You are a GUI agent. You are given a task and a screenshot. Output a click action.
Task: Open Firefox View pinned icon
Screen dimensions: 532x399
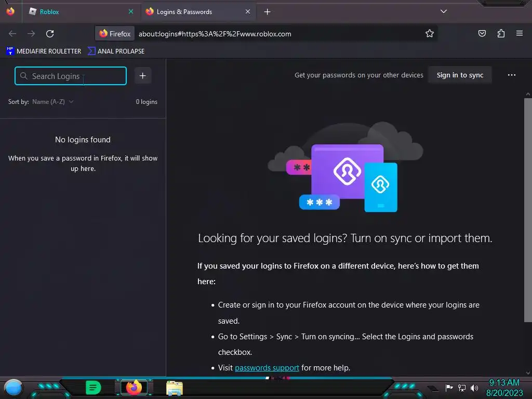pyautogui.click(x=10, y=11)
